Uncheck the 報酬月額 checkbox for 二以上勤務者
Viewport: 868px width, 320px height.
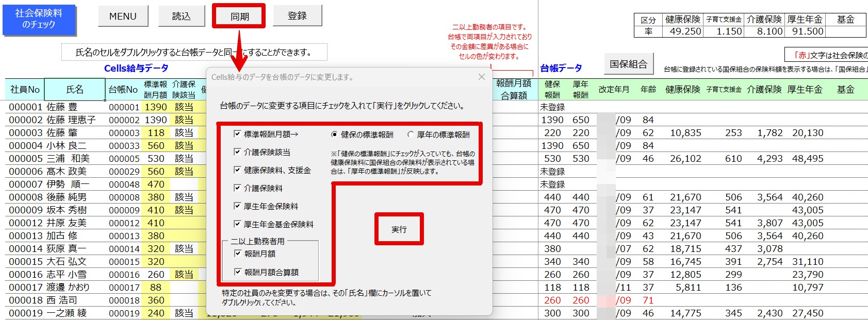point(238,254)
